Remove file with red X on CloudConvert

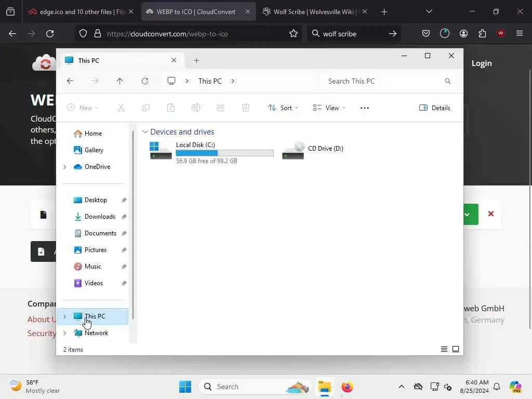click(x=490, y=214)
